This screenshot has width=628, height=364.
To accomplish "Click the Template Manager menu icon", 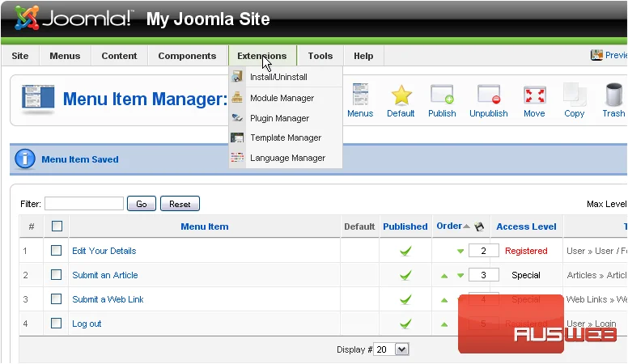I will point(237,138).
